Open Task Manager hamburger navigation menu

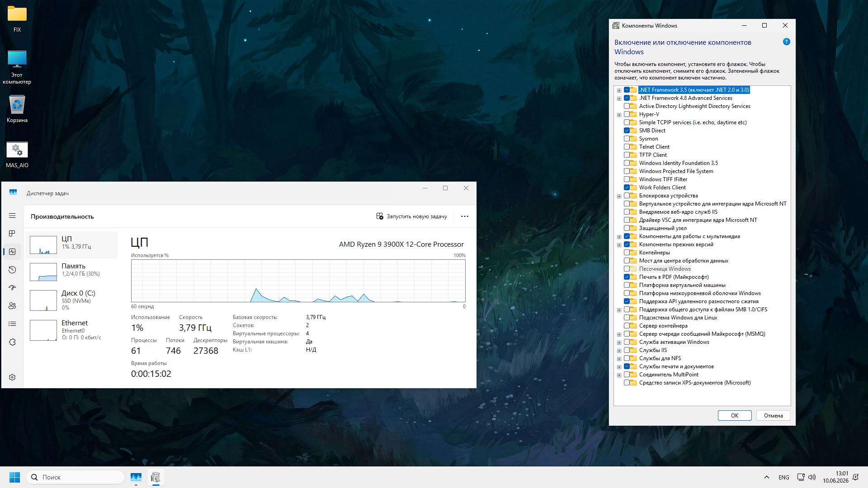[12, 216]
